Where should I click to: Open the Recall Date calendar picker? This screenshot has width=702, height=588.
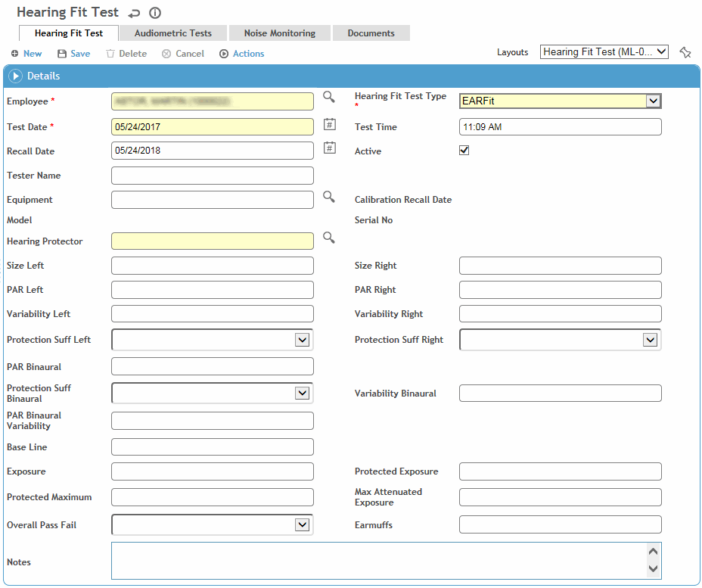(x=330, y=148)
